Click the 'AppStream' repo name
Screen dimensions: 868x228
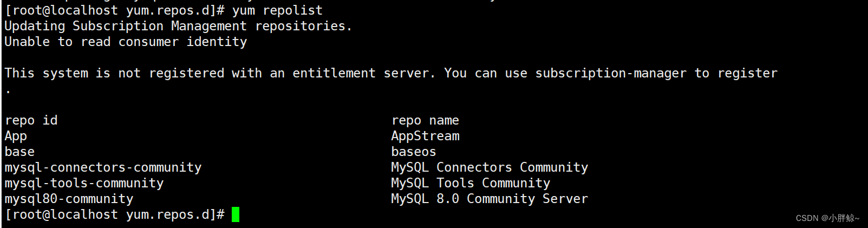tap(425, 136)
